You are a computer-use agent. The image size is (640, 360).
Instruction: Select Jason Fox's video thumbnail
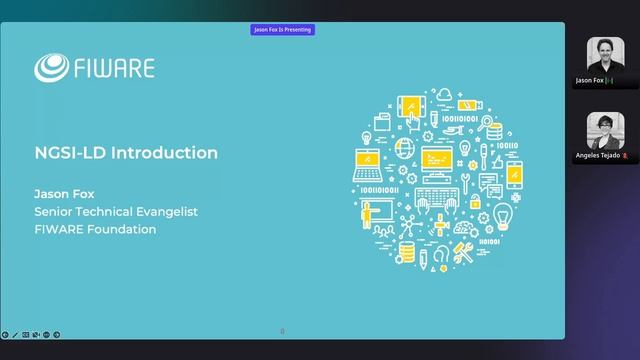605,55
